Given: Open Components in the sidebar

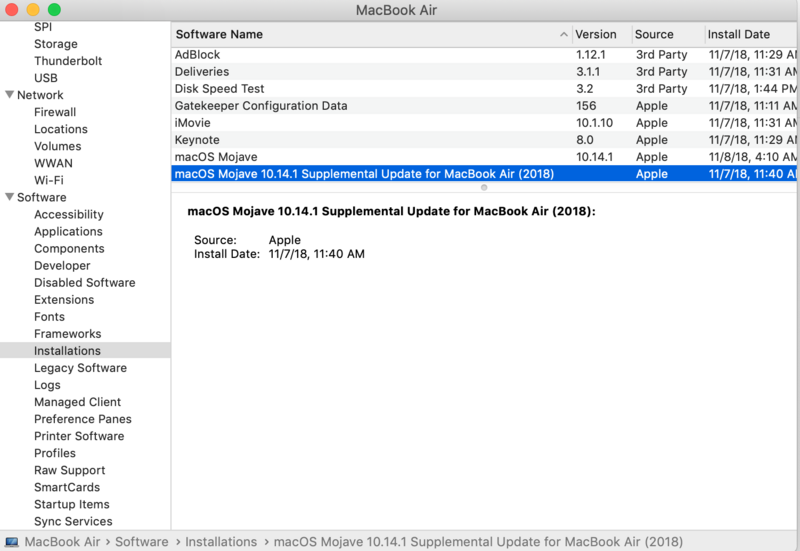Looking at the screenshot, I should tap(69, 248).
